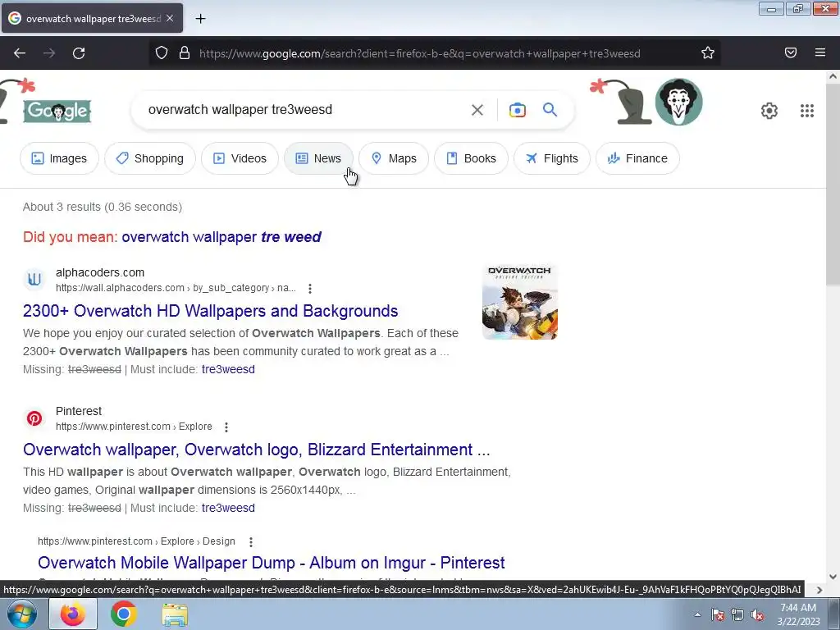
Task: Close the overwatch wallpaper tab
Action: coord(170,18)
